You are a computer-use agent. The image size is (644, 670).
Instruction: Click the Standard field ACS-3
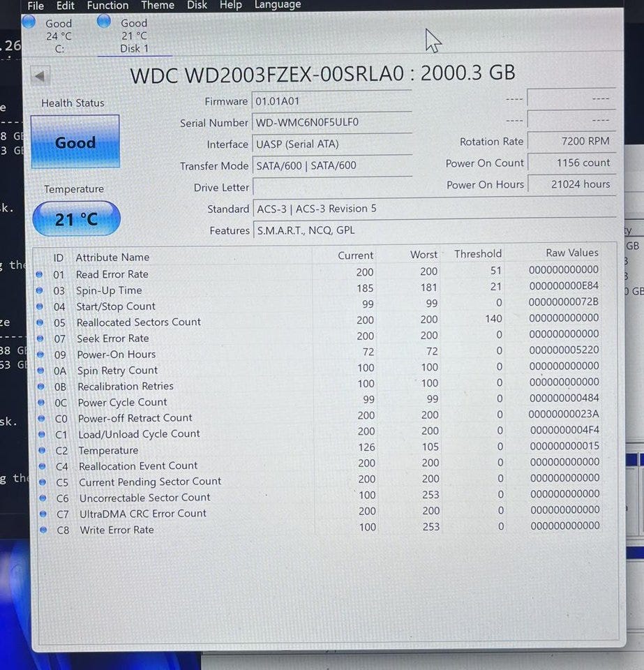pyautogui.click(x=434, y=209)
